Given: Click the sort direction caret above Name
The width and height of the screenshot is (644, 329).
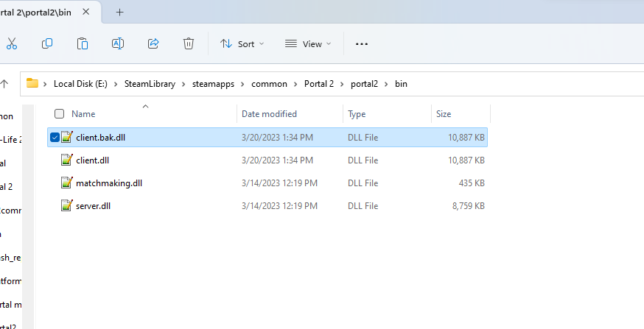Looking at the screenshot, I should click(145, 107).
